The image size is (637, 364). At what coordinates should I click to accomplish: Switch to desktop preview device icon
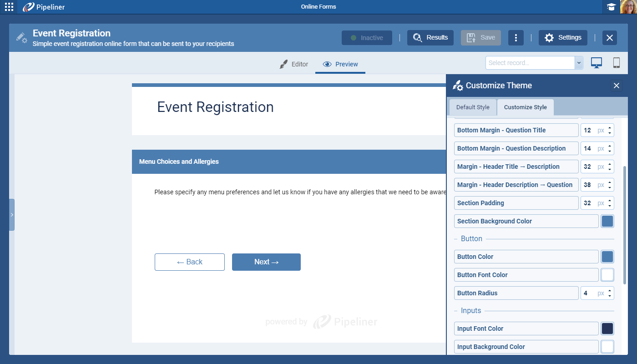click(x=597, y=63)
